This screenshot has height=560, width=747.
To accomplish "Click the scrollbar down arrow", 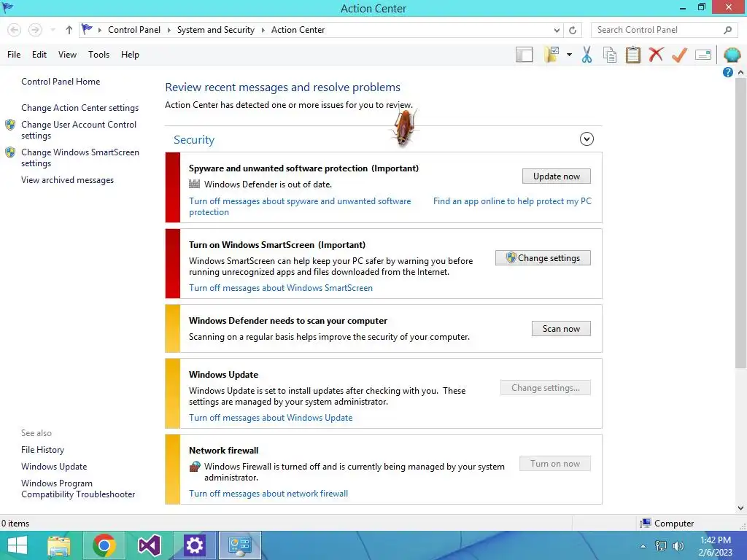I will 740,508.
